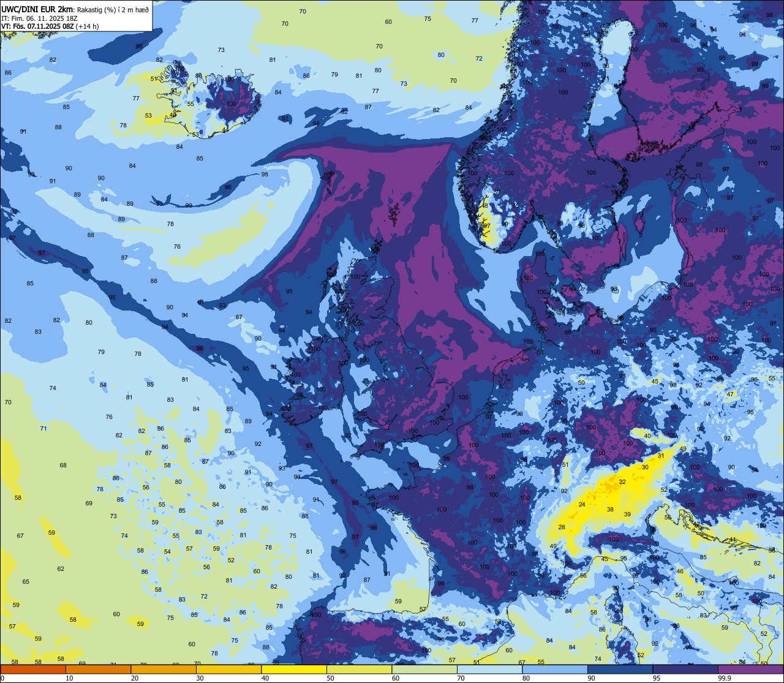Click the legend band between 90 and 95
784x683 pixels.
coord(620,670)
